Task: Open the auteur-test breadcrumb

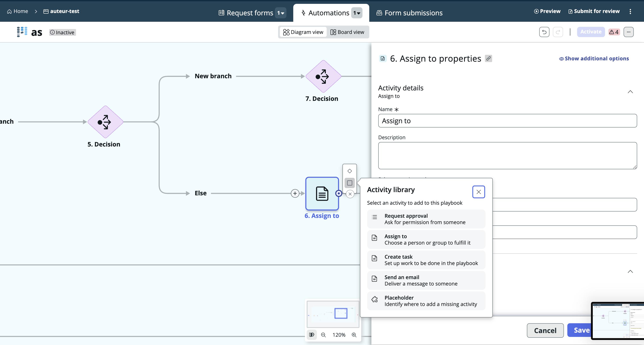Action: click(x=61, y=11)
